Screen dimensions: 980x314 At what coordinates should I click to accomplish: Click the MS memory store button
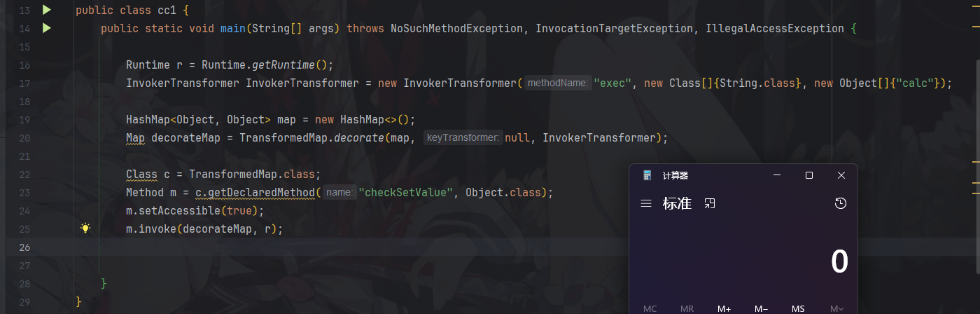[x=798, y=308]
